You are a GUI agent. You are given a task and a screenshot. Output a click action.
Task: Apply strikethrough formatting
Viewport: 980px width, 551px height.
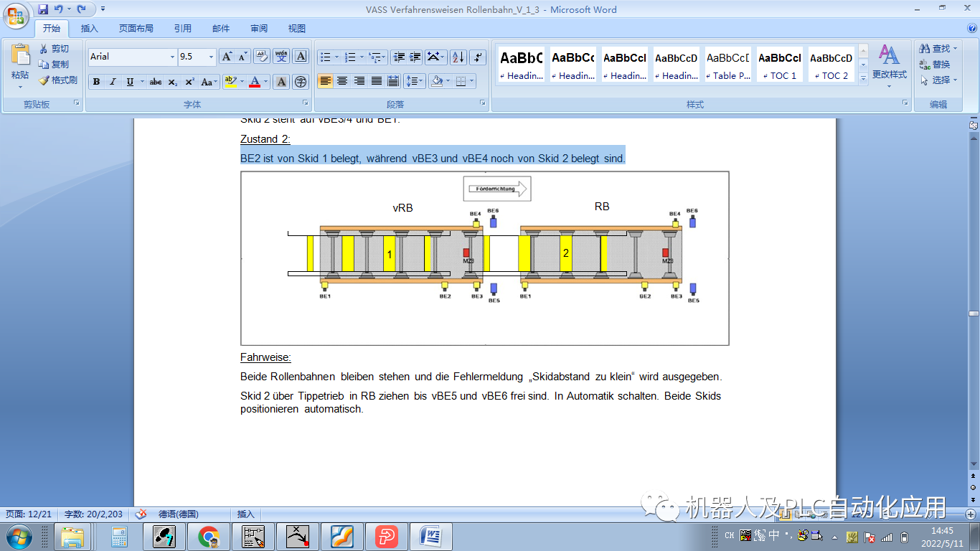point(156,81)
